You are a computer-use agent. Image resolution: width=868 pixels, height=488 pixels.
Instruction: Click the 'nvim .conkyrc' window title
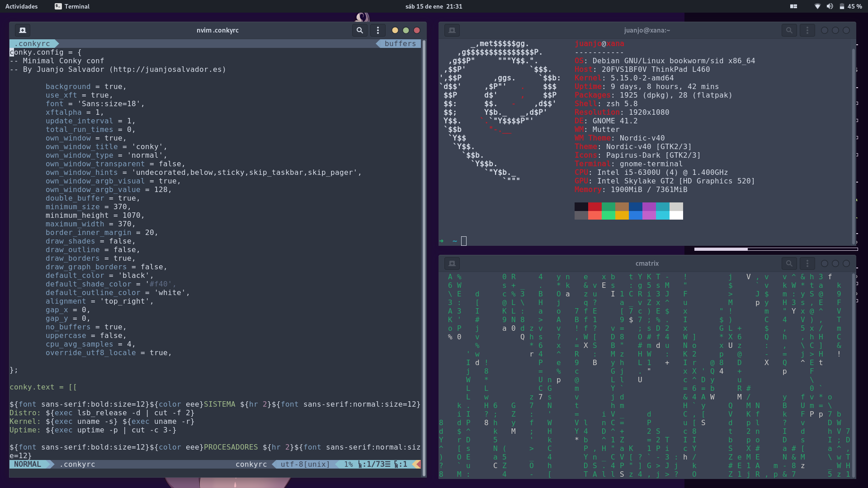pos(217,30)
